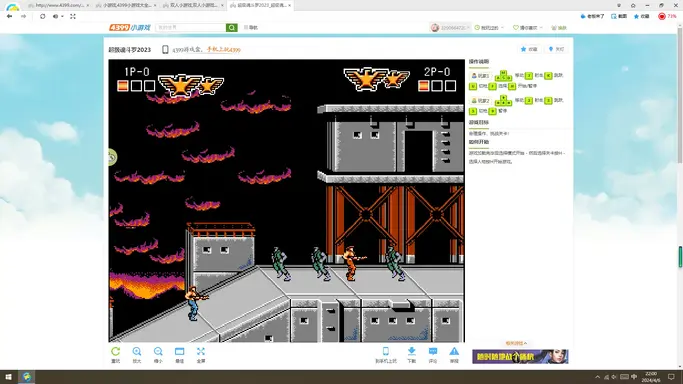Click the send-to-phone icon below the game
This screenshot has height=384, width=683.
386,351
